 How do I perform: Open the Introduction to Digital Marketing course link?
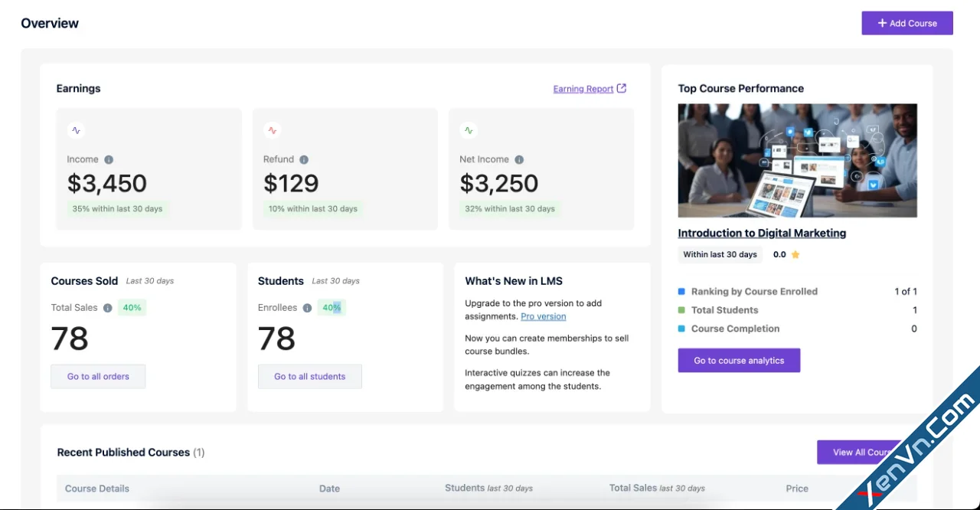coord(761,233)
